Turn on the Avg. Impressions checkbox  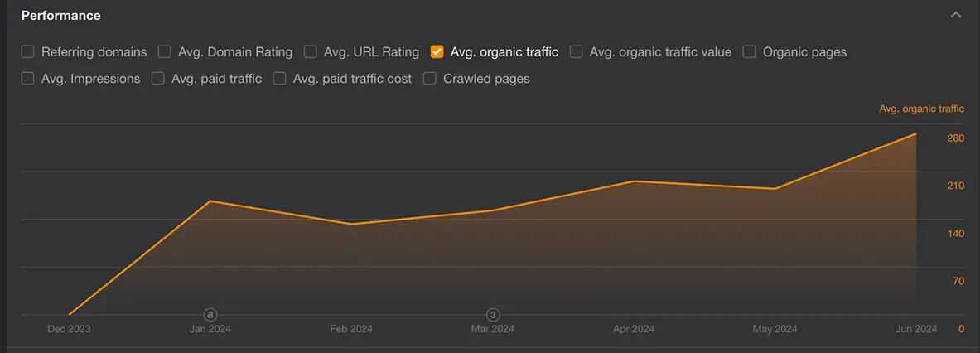pyautogui.click(x=28, y=79)
